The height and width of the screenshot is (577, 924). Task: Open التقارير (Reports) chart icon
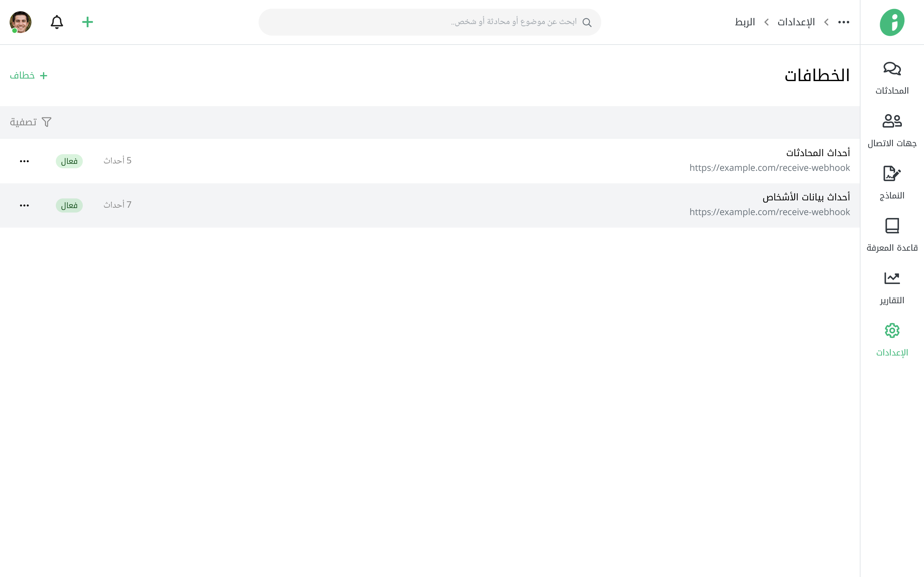892,278
